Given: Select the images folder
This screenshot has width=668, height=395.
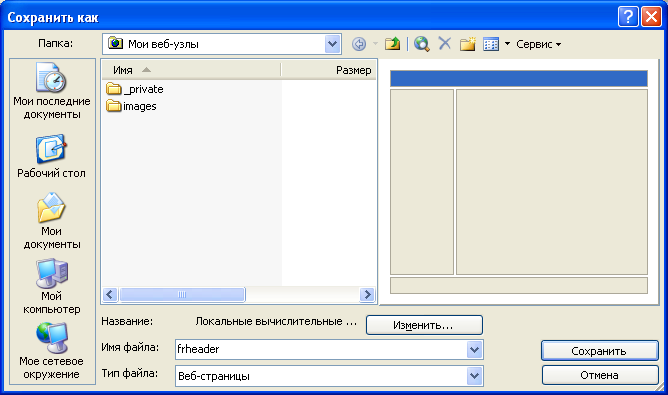Looking at the screenshot, I should click(131, 106).
